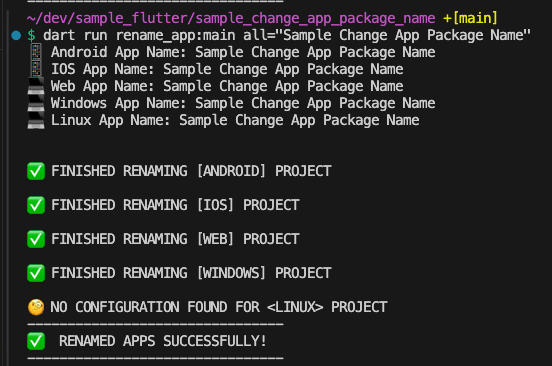Click the NO CONFIGURATION FOUND FOR LINUX message
The height and width of the screenshot is (366, 552).
point(219,307)
